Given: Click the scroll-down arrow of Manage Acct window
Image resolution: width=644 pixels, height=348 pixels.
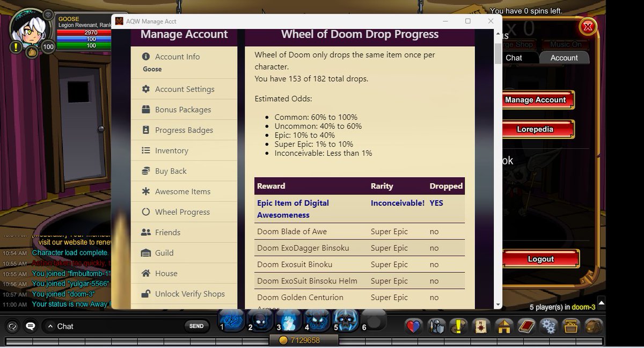Looking at the screenshot, I should click(497, 305).
